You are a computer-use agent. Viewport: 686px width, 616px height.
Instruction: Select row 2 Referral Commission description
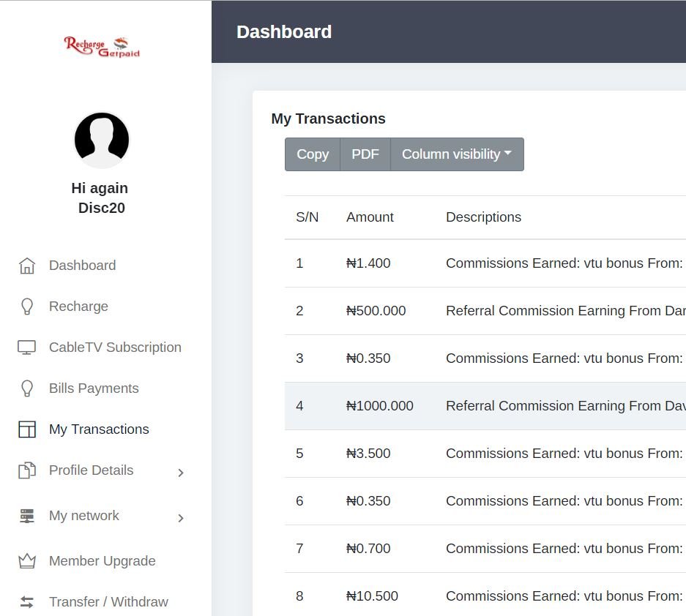click(x=566, y=311)
